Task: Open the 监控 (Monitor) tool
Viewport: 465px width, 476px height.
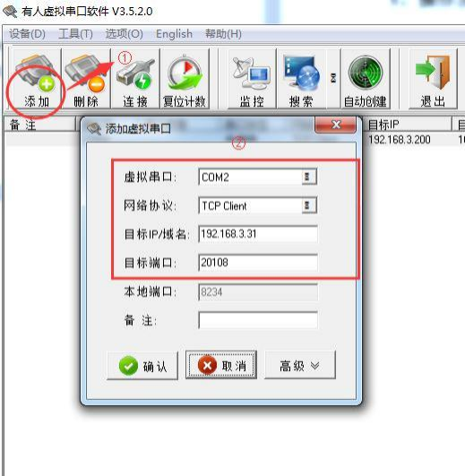Action: coord(252,80)
